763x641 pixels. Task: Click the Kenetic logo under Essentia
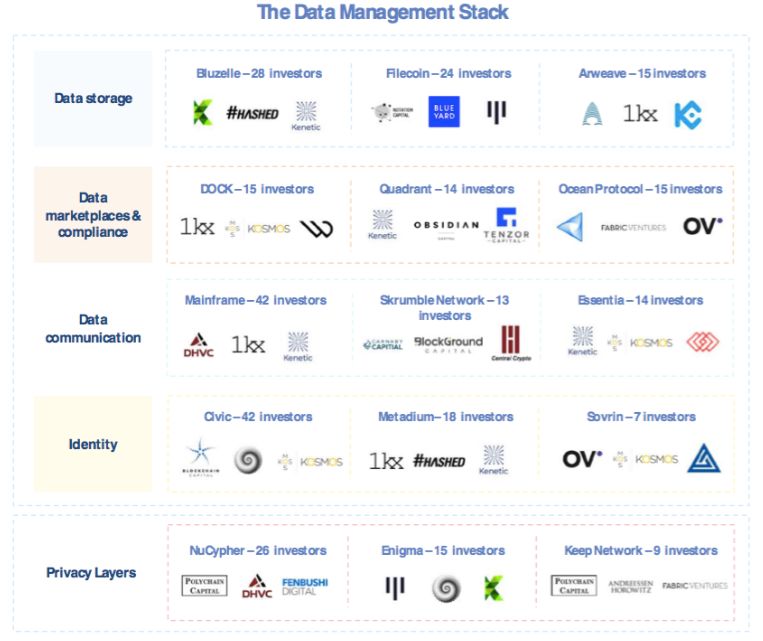[x=582, y=341]
